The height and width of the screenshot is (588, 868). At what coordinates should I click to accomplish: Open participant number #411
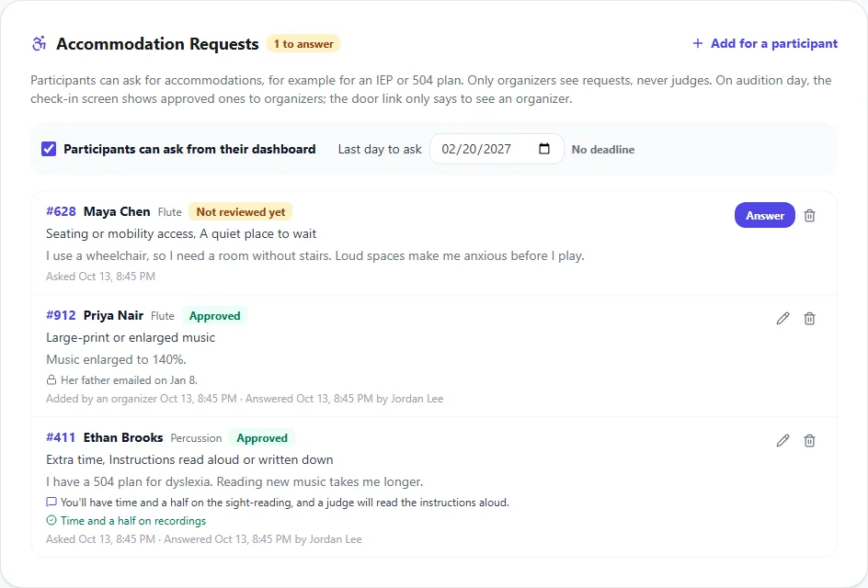pyautogui.click(x=61, y=437)
